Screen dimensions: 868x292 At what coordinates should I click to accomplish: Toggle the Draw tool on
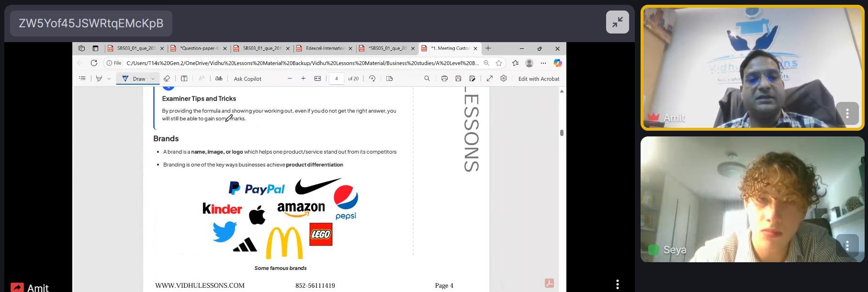point(134,79)
